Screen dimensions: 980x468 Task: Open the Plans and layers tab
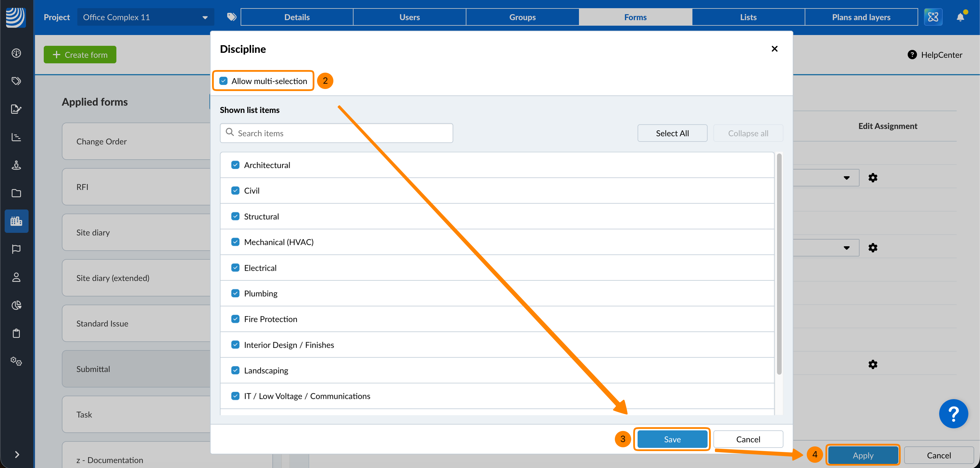point(861,17)
